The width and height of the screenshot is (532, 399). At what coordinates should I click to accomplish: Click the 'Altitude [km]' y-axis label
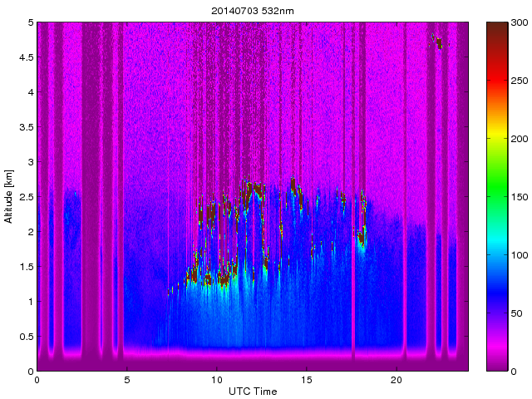pos(8,196)
